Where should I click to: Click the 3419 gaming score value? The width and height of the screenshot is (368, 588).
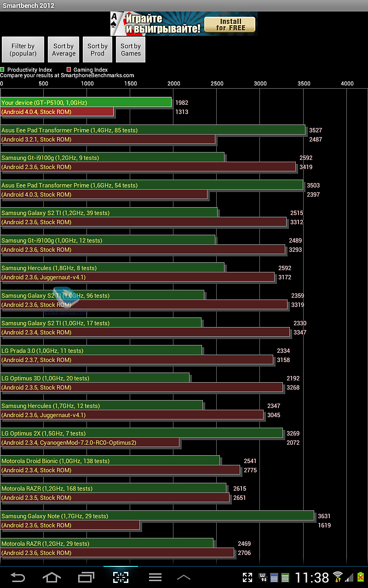pyautogui.click(x=306, y=167)
